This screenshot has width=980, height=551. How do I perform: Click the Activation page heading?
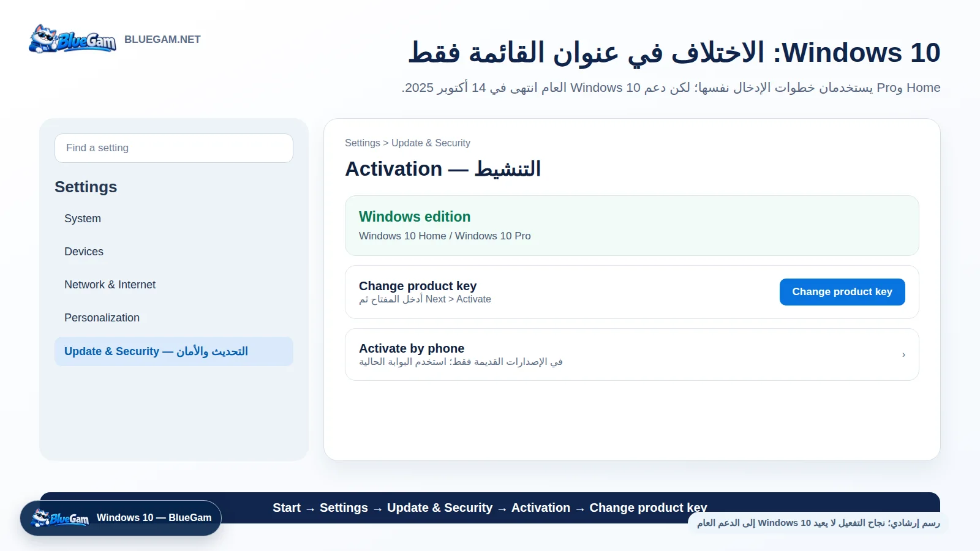coord(443,168)
